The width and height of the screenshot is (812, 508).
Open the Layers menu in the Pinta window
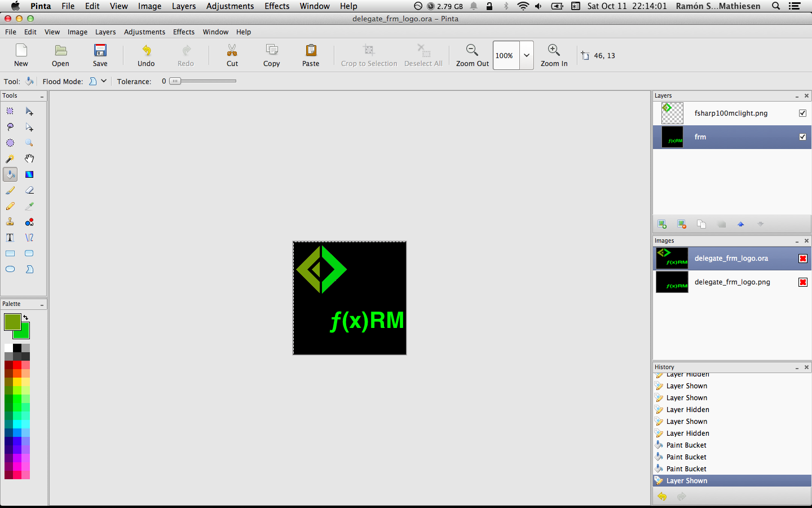(105, 32)
